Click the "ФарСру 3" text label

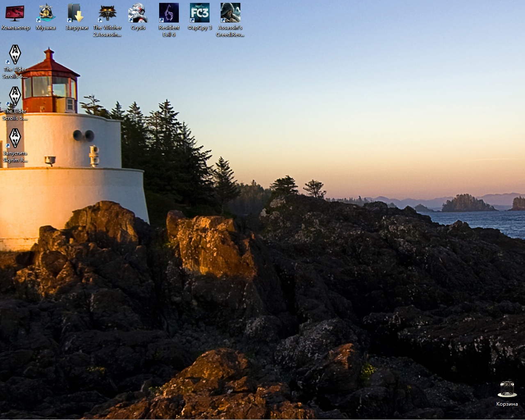point(200,27)
